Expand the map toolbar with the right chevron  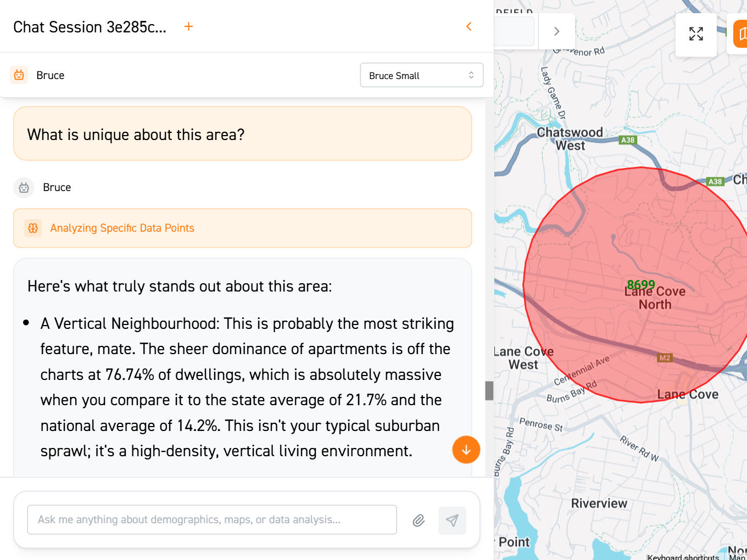[x=556, y=31]
